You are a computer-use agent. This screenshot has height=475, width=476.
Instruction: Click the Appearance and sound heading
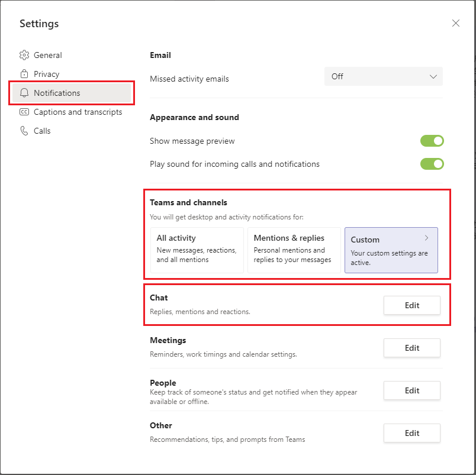click(194, 117)
